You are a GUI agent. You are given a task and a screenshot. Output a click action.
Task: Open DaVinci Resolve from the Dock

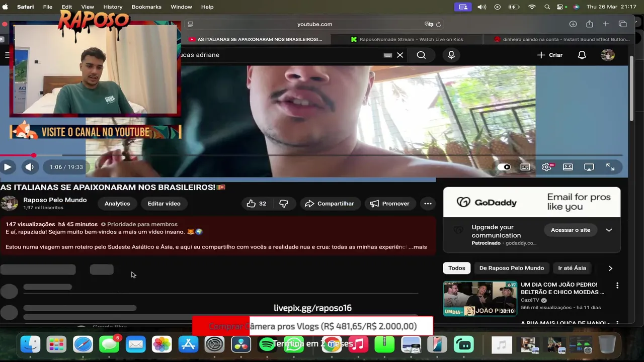[x=241, y=344]
